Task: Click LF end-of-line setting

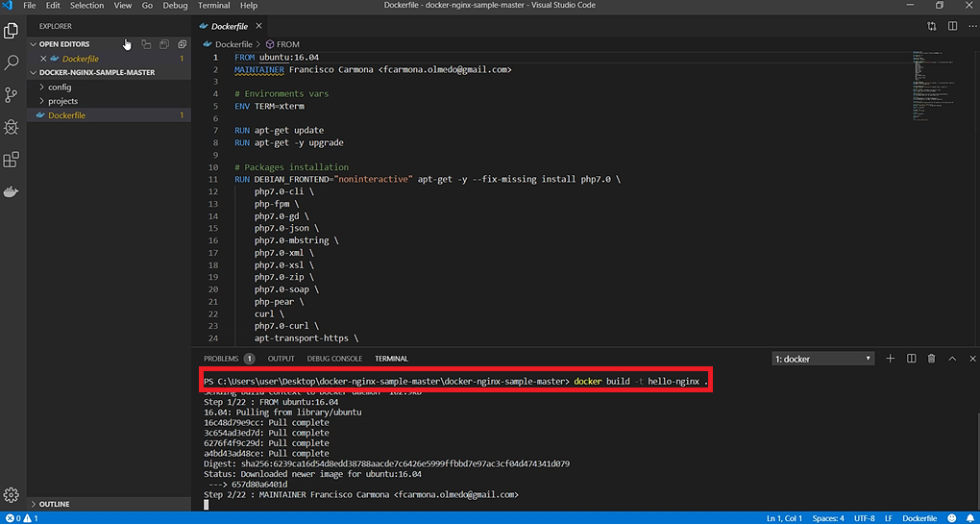Action: click(888, 518)
